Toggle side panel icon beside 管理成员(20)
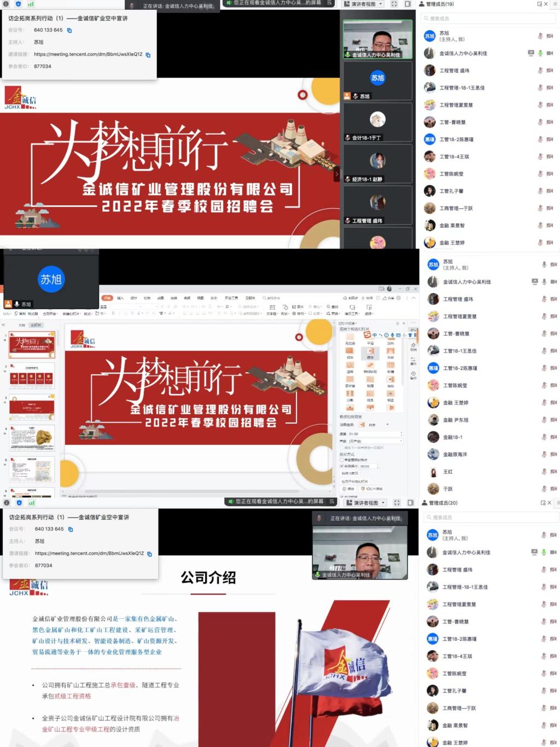 click(x=410, y=502)
